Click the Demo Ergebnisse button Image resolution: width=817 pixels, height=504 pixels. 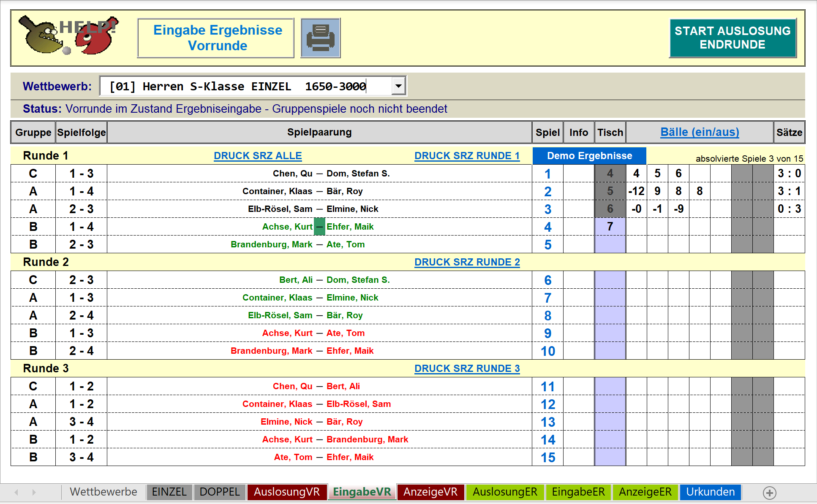tap(589, 156)
